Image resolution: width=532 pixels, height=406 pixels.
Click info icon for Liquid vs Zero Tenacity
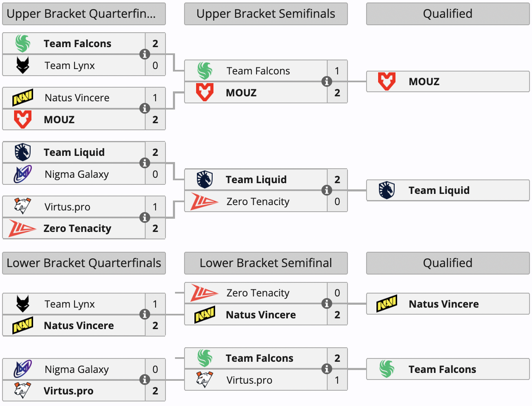tap(326, 190)
